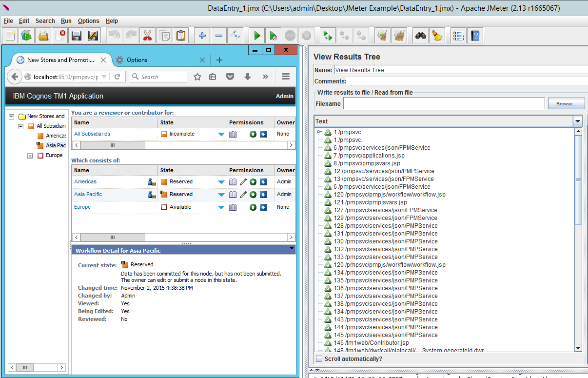Open the Incomplete state dropdown for All Subsidiaries
The image size is (588, 378).
point(221,134)
